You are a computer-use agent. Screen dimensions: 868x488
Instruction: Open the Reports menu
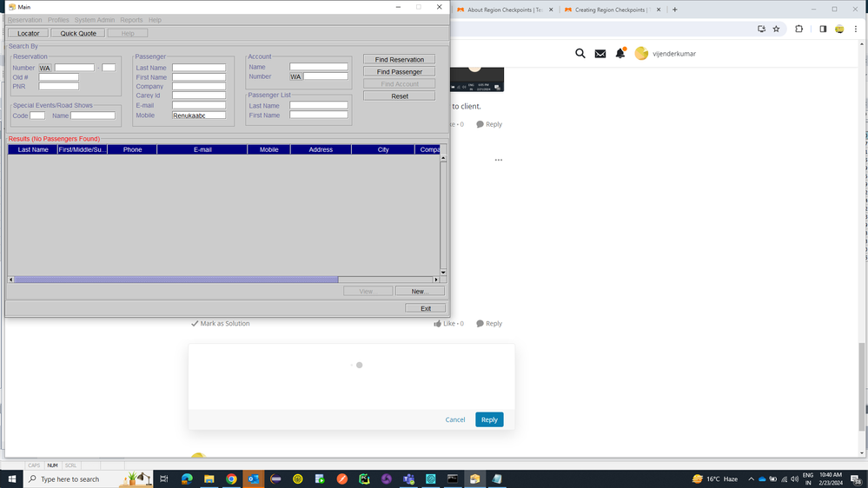131,20
